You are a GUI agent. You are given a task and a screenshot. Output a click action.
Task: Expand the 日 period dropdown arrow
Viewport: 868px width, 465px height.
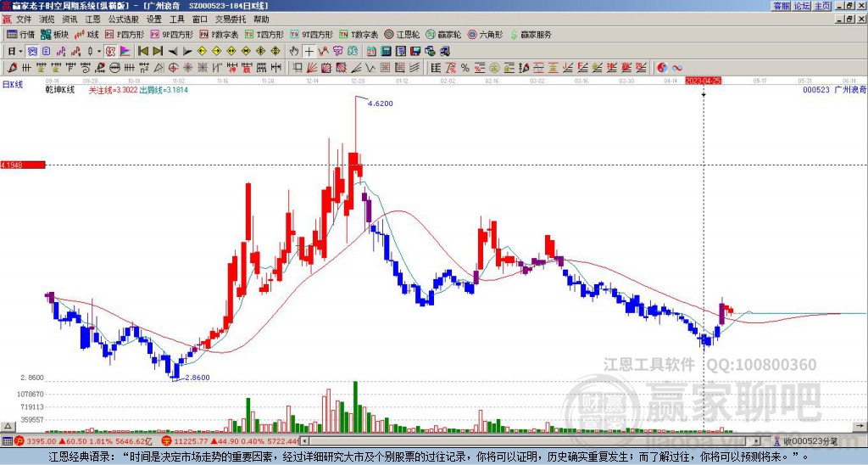20,51
